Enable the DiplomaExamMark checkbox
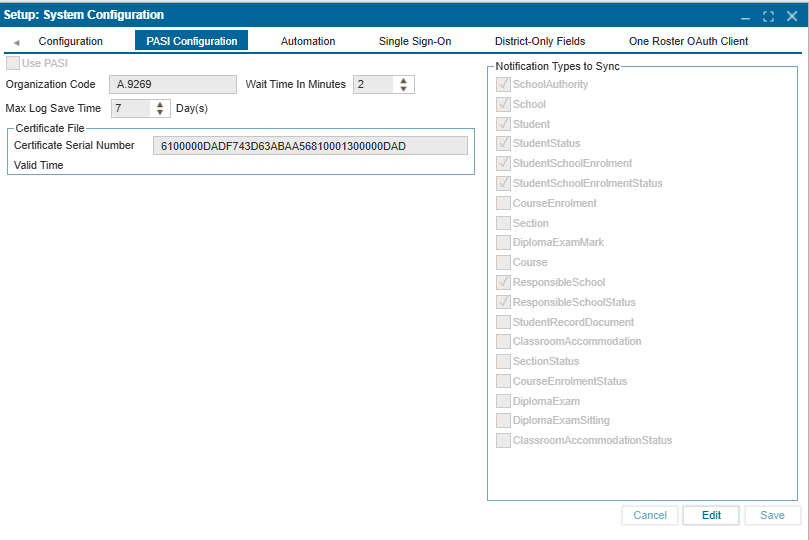Viewport: 809px width, 540px height. pyautogui.click(x=503, y=242)
